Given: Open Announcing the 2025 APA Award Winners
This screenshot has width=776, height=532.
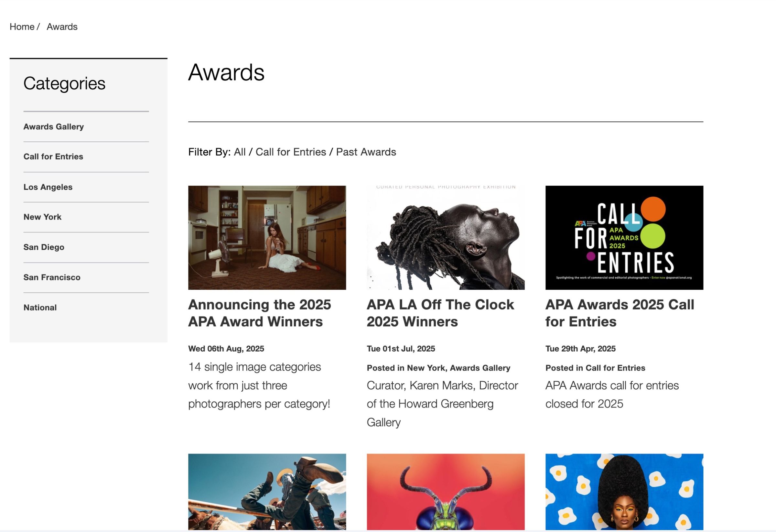Looking at the screenshot, I should [x=259, y=313].
